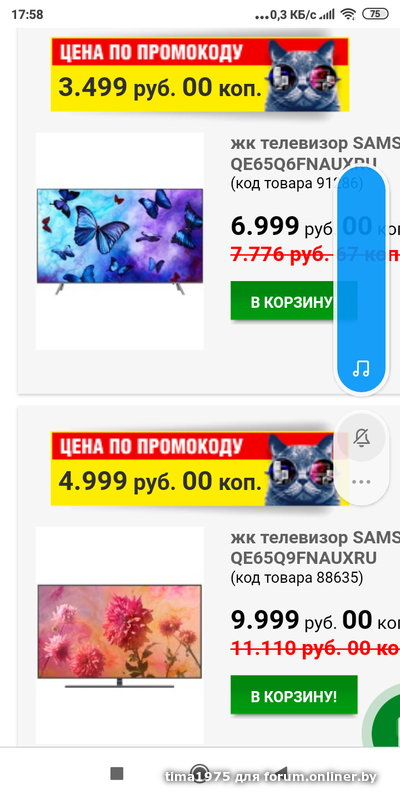The image size is (400, 800).
Task: Tap the 4.999 rub promo code banner
Action: [200, 468]
